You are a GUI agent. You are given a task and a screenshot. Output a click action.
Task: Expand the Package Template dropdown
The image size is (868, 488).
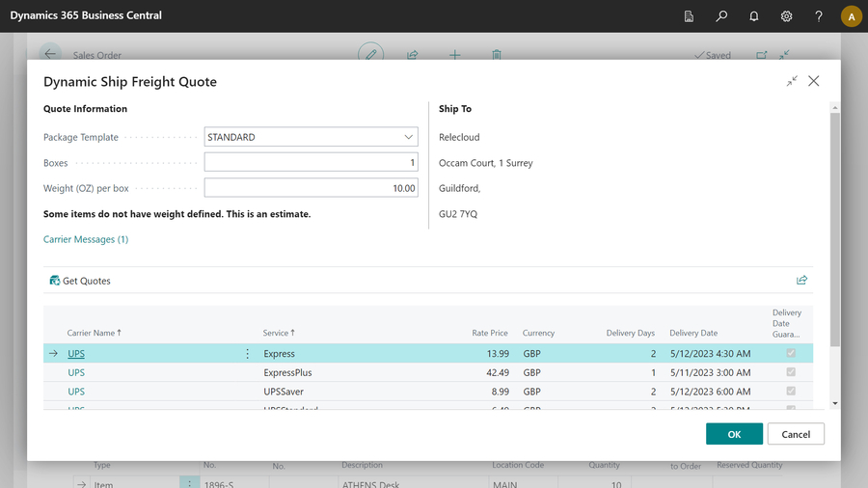(x=409, y=137)
